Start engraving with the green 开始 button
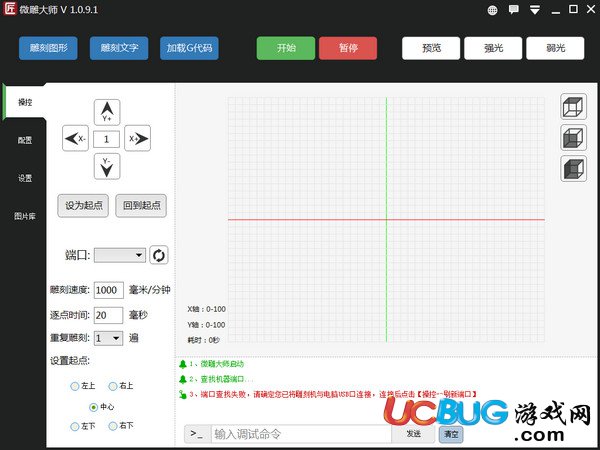The width and height of the screenshot is (600, 450). click(x=286, y=48)
